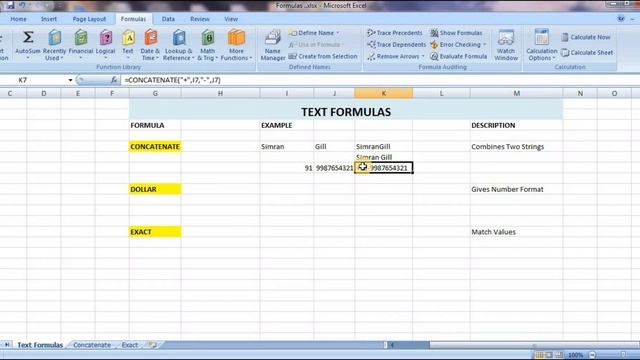Open Logical functions library

(x=105, y=45)
